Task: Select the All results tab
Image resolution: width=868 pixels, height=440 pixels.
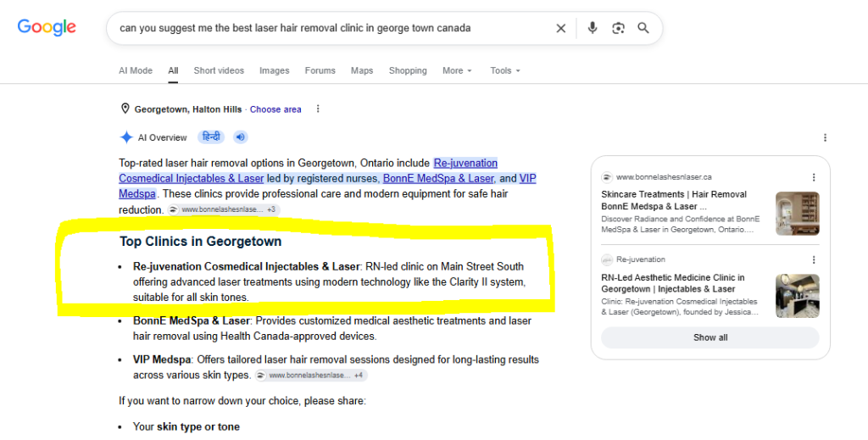Action: coord(173,71)
